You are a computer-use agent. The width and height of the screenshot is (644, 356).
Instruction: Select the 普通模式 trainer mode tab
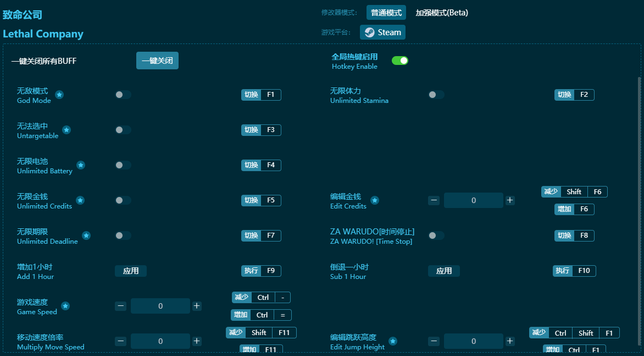pyautogui.click(x=386, y=13)
